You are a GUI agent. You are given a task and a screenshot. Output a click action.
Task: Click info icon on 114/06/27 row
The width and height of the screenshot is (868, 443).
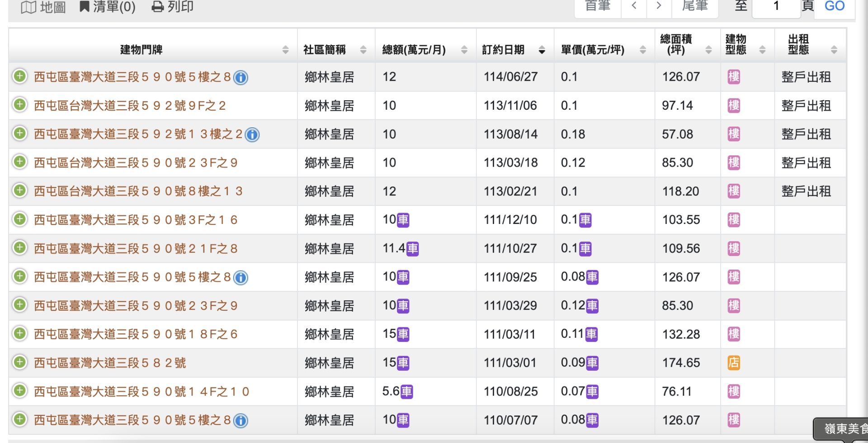pos(241,78)
